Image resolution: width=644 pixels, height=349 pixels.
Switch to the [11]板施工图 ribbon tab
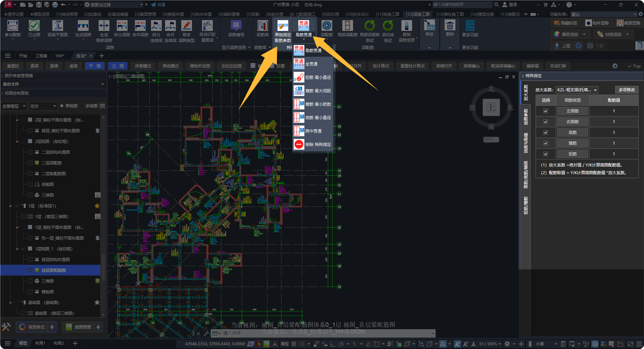[x=388, y=14]
